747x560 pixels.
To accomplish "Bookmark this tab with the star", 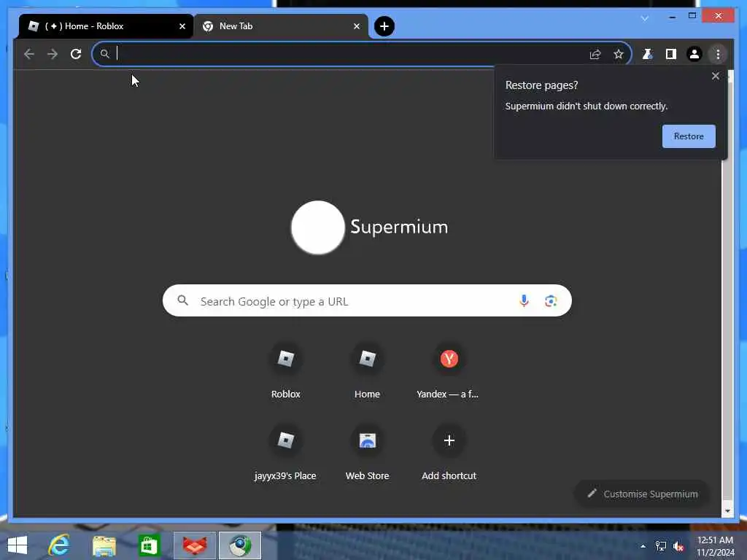I will pyautogui.click(x=619, y=54).
